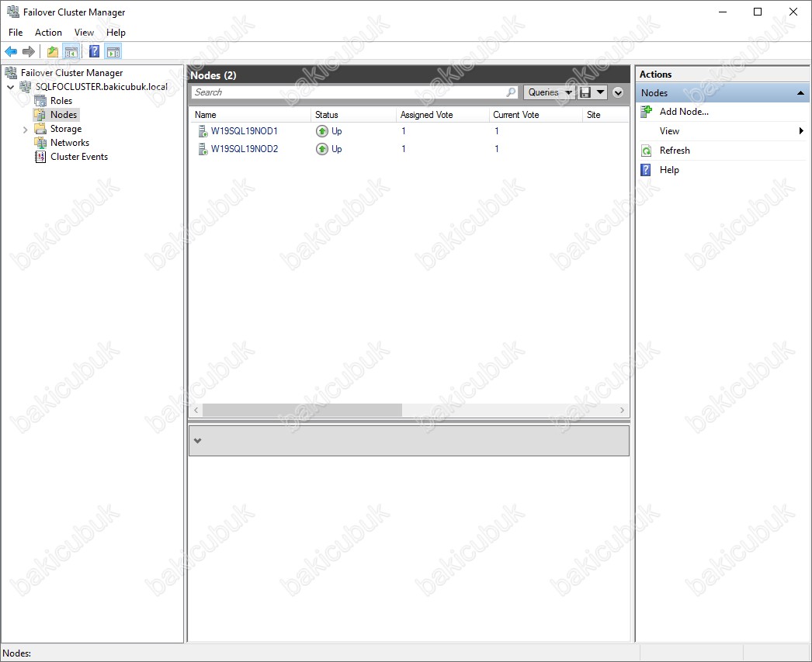Sort by the Current Vote column header

tap(536, 115)
